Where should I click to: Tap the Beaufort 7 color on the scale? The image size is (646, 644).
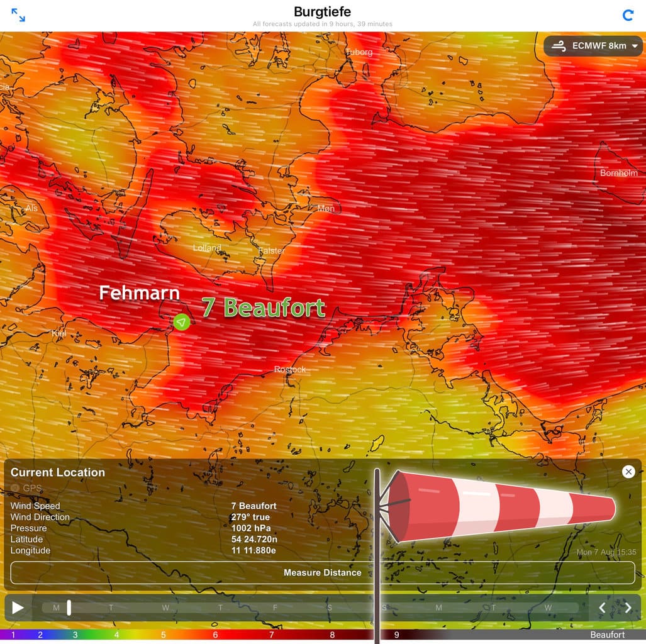coord(272,635)
